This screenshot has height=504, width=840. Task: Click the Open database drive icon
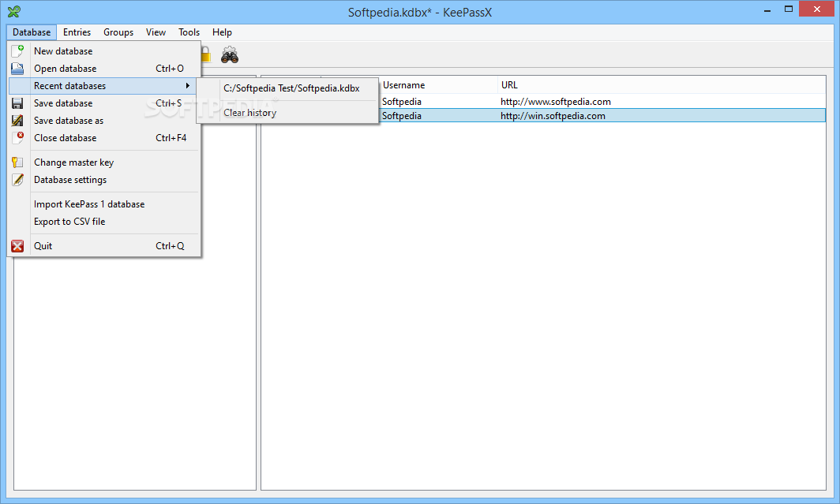tap(17, 69)
